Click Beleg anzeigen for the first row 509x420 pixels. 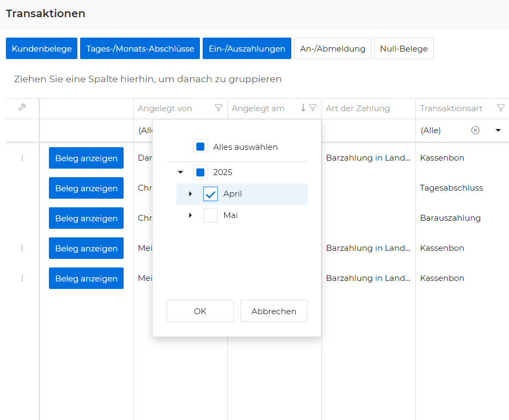[87, 158]
